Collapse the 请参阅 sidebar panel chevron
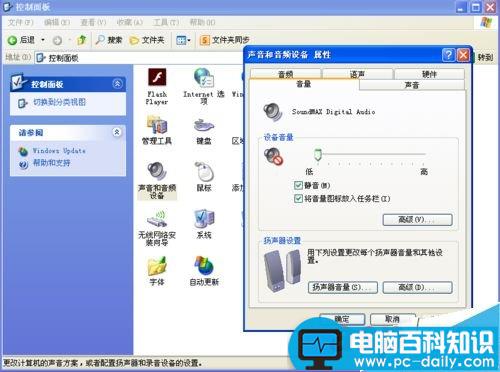Screen dimensions: 500x372 click(117, 132)
